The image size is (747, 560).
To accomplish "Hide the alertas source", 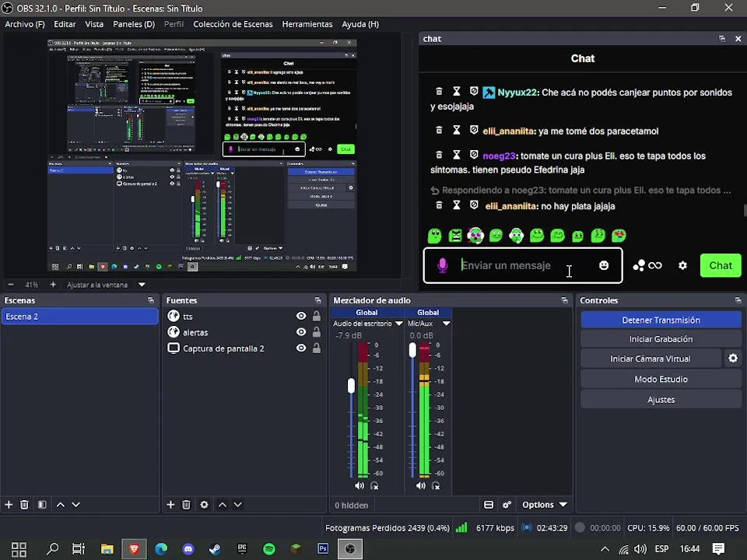I will click(x=301, y=332).
